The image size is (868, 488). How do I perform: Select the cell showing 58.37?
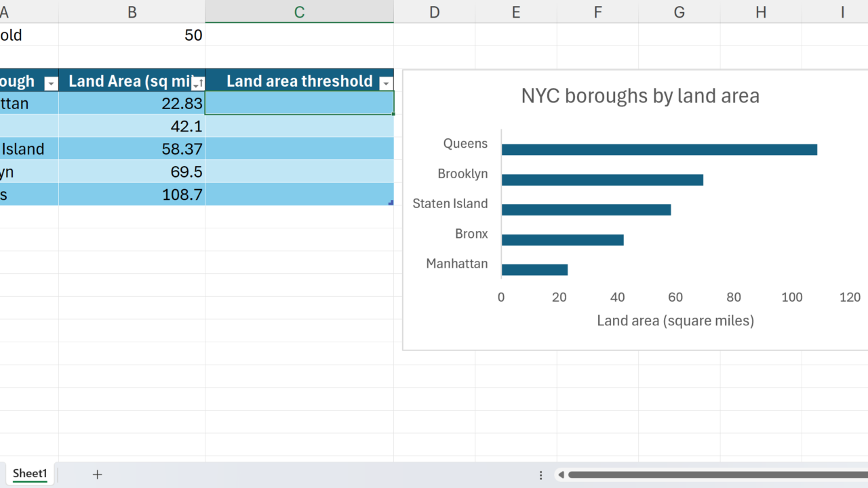pyautogui.click(x=132, y=149)
